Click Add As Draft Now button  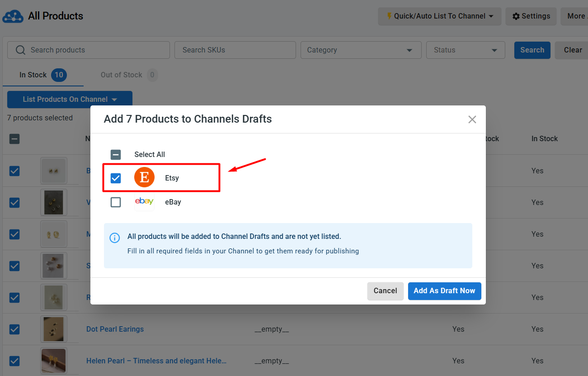pyautogui.click(x=444, y=291)
